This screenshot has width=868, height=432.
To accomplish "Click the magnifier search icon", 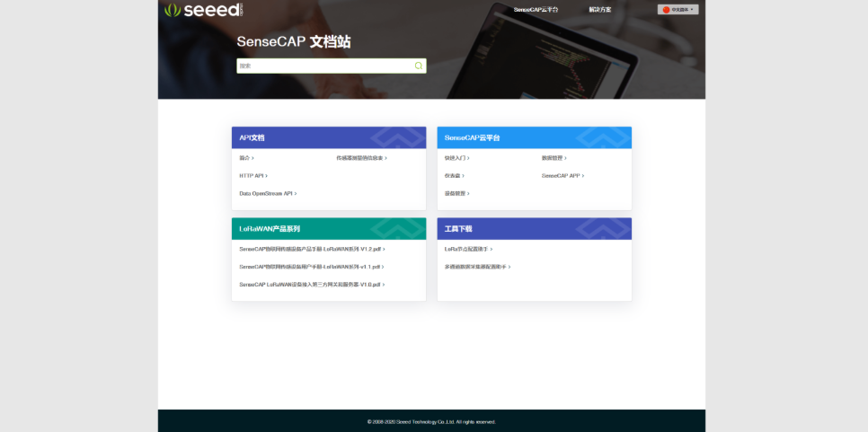I will click(419, 66).
